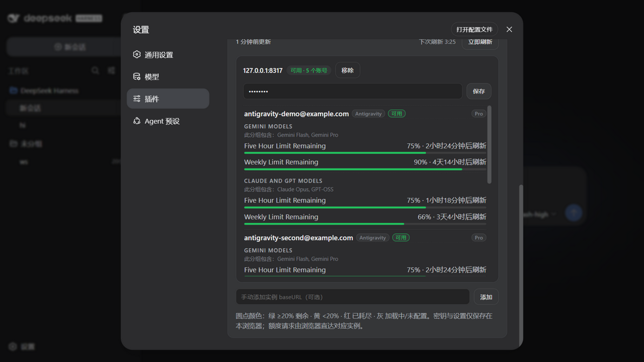Click 保存 to save the key

click(479, 91)
